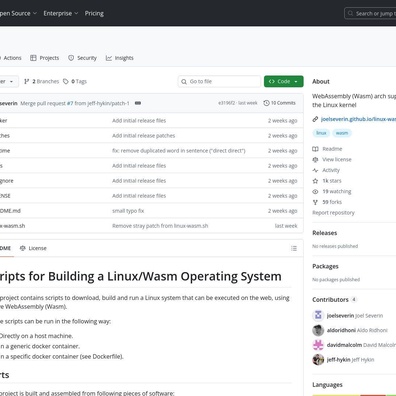Viewport: 396px width, 396px height.
Task: Click the commit history clock icon
Action: (266, 103)
